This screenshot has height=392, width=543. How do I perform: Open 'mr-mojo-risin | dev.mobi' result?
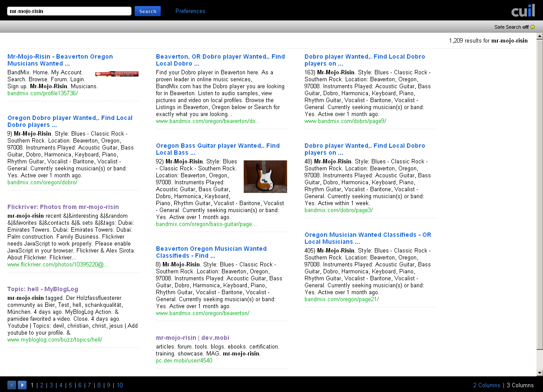click(192, 338)
